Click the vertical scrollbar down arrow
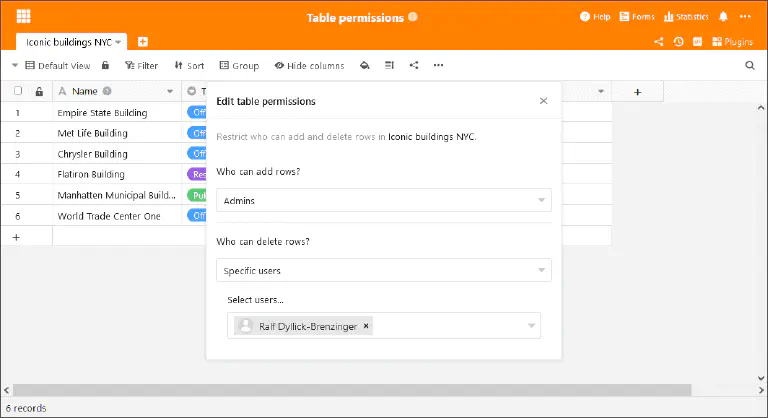The image size is (768, 418). click(761, 378)
